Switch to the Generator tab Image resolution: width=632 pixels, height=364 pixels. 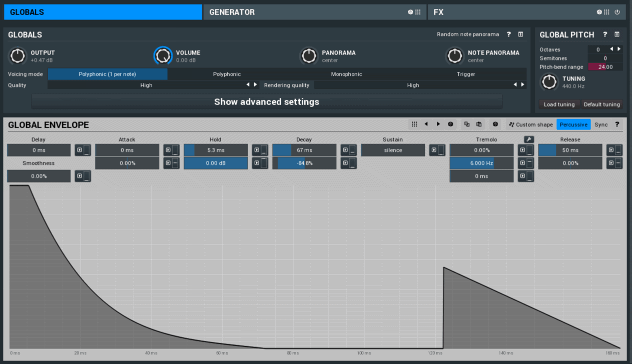pos(315,12)
